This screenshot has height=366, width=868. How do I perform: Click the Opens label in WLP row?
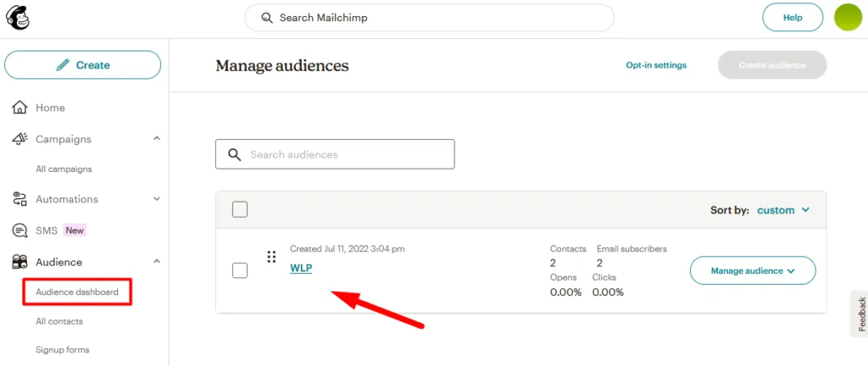564,277
